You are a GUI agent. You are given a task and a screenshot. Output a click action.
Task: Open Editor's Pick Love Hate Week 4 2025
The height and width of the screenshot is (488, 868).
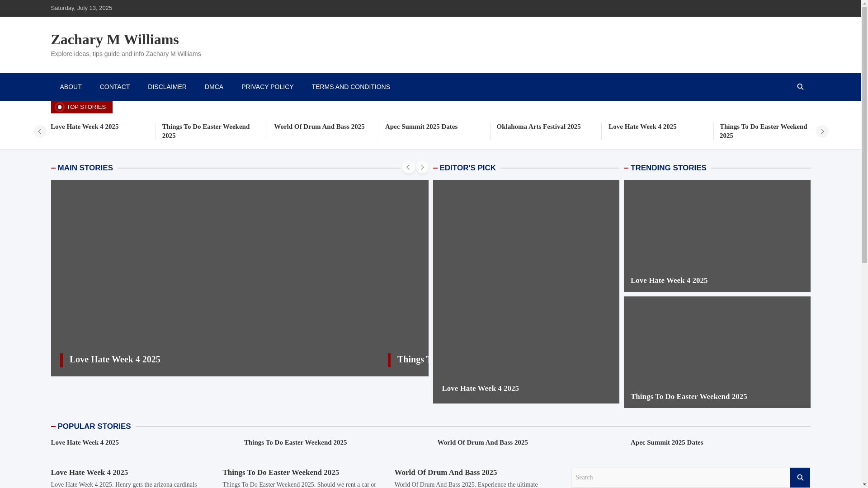(480, 389)
